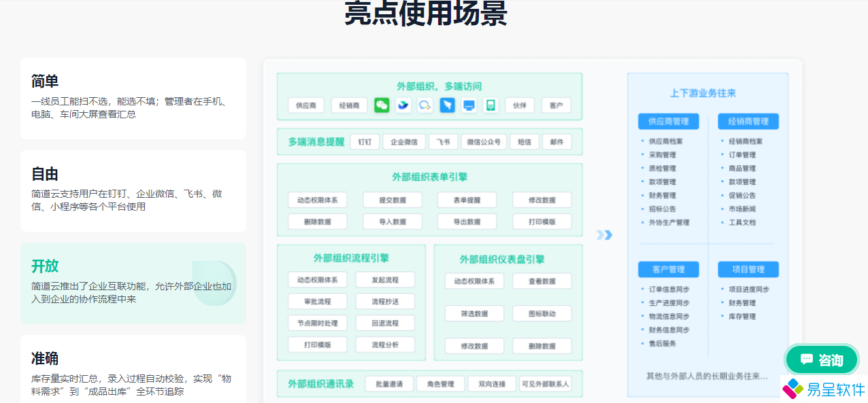Screen dimensions: 868x403
Task: Click 项目进度同步 list item
Action: click(x=749, y=290)
